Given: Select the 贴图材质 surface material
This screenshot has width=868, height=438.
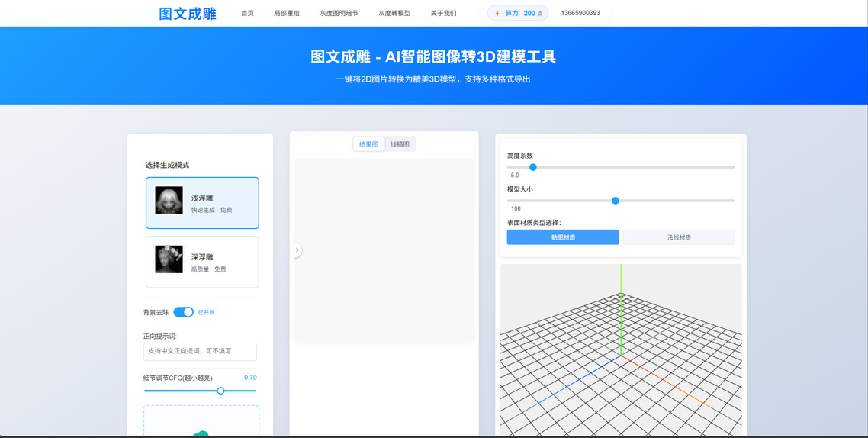Looking at the screenshot, I should click(563, 237).
